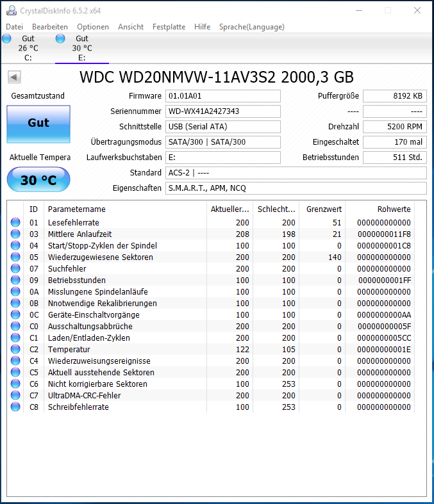Click status orb for Nicht korrigierbare Sektoren
This screenshot has height=504, width=434.
[15, 384]
